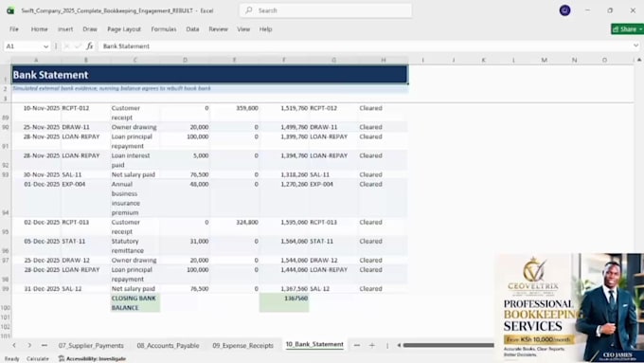This screenshot has width=644, height=363.
Task: Select column A header
Action: (36, 60)
